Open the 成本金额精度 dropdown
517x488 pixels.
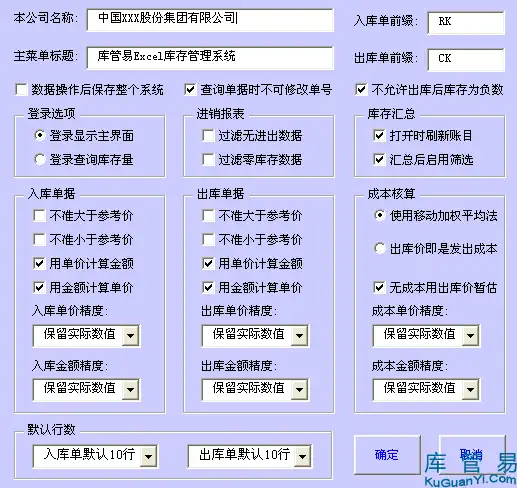(x=470, y=389)
